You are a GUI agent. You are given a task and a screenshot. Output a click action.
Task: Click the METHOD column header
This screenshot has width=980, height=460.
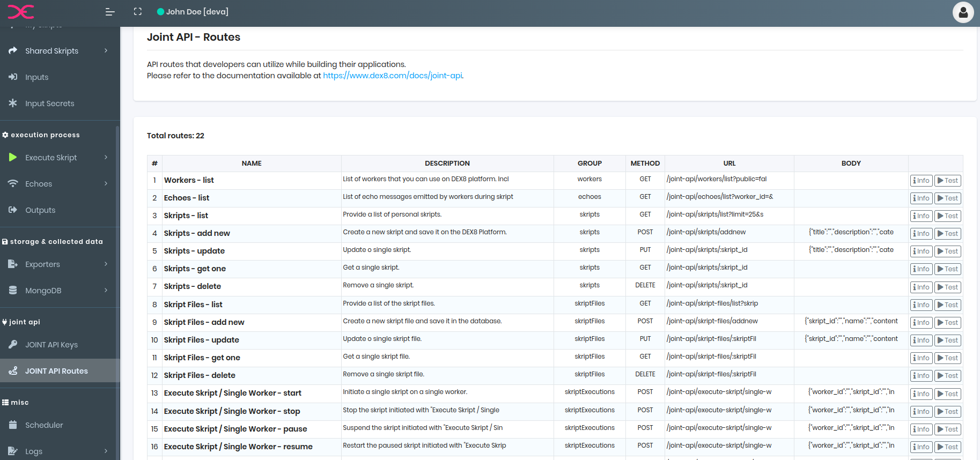645,164
